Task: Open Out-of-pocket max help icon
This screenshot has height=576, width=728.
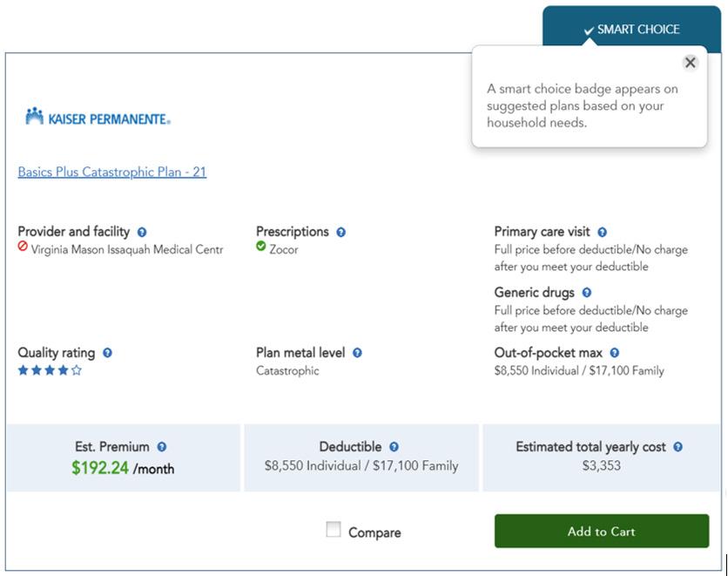Action: coord(615,354)
